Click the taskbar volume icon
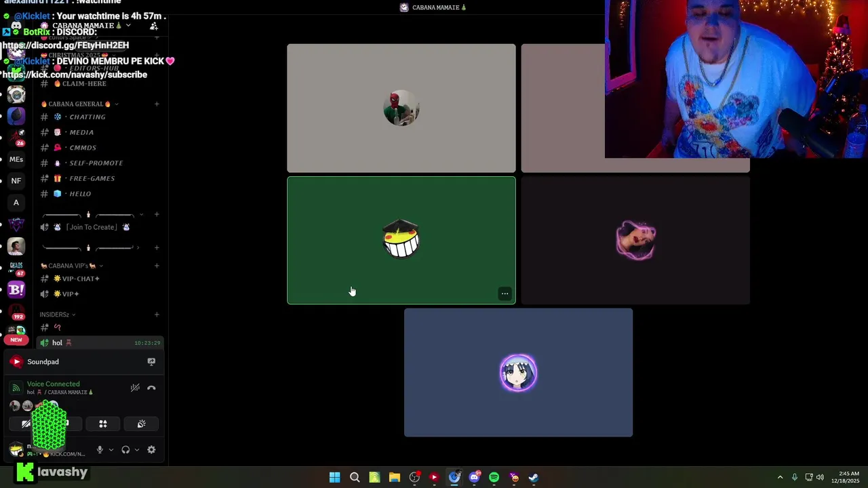The image size is (868, 488). pyautogui.click(x=821, y=477)
